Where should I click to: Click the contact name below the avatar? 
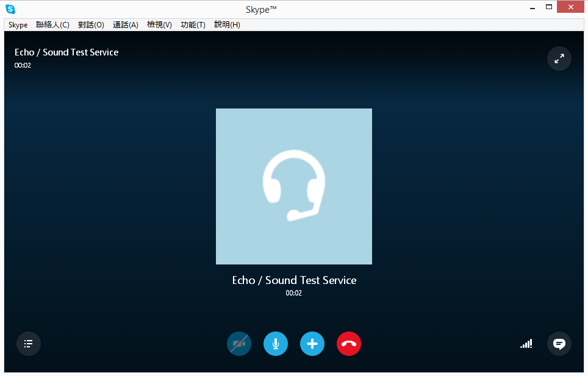[x=294, y=280]
